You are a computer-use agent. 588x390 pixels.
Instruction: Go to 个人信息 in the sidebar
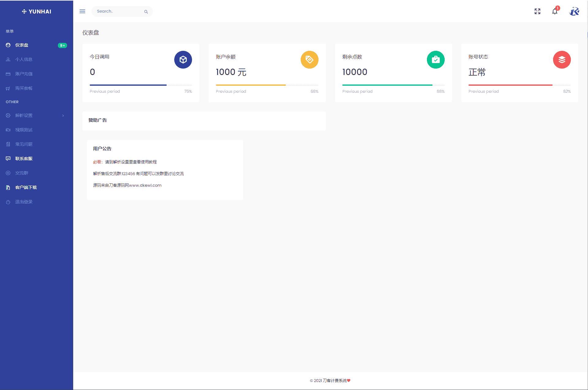pos(24,59)
